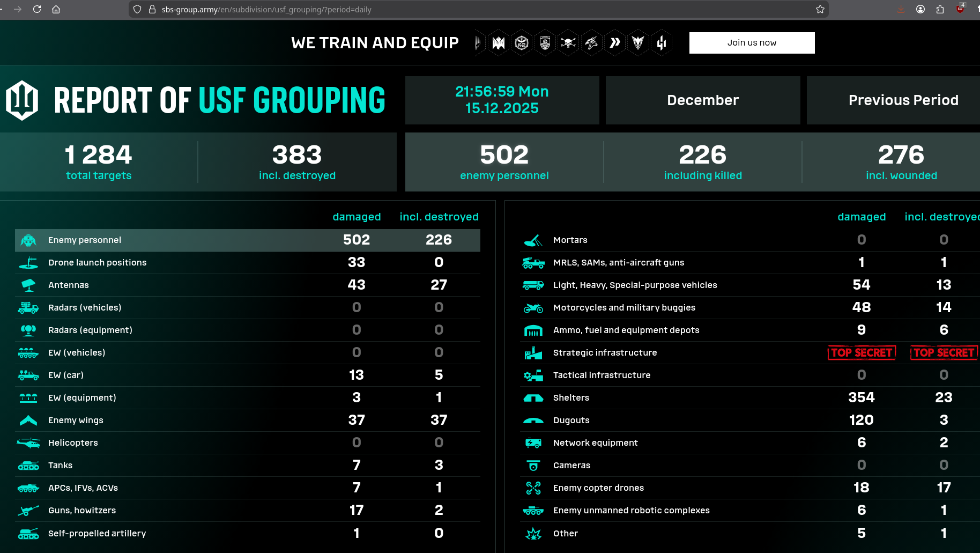Click the site lock security icon
This screenshot has height=553, width=980.
[x=152, y=9]
